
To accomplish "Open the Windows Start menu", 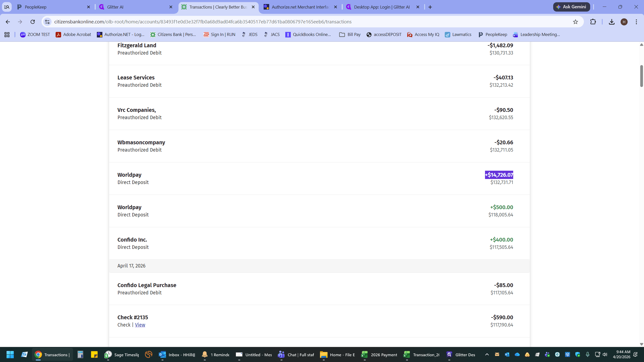I will click(10, 355).
